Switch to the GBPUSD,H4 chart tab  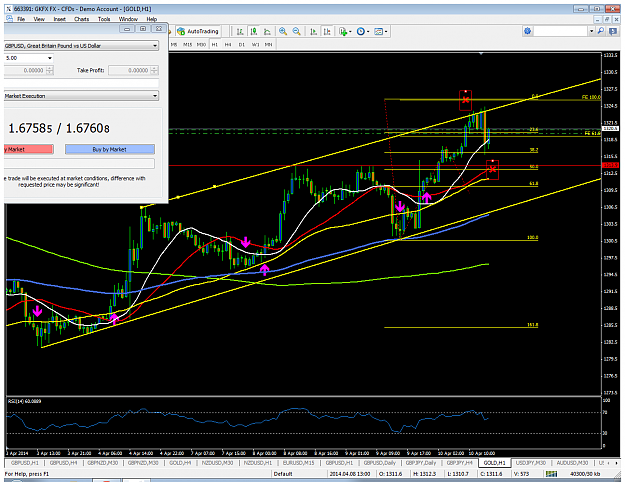pyautogui.click(x=63, y=463)
